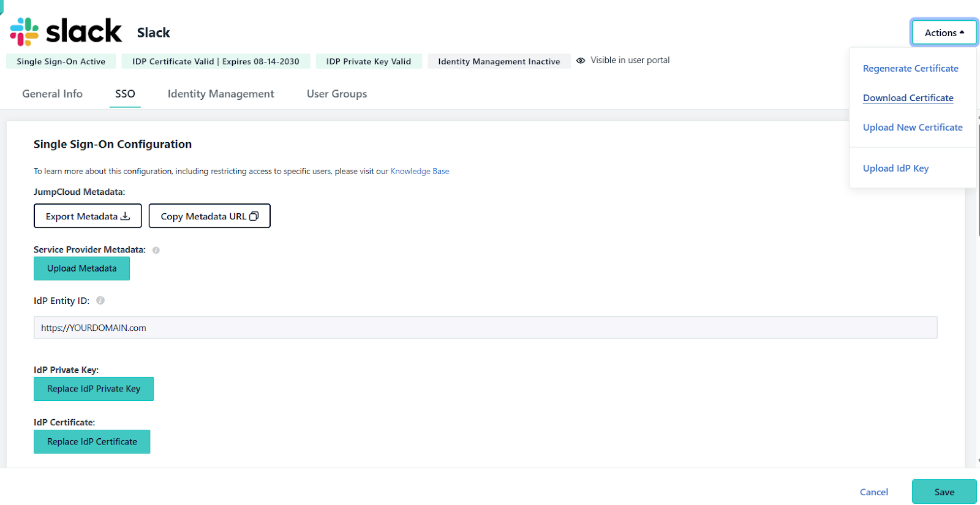Switch to the General Info tab
The width and height of the screenshot is (980, 505).
pos(53,94)
